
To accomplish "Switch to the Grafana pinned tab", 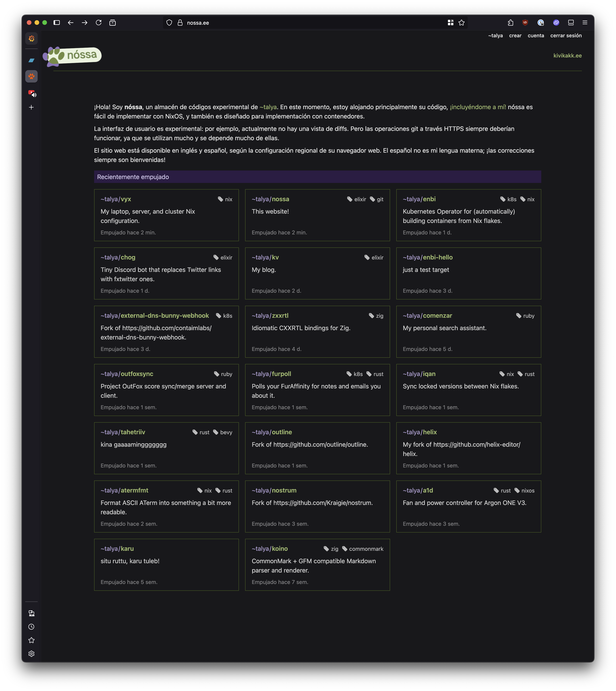I will 31,39.
